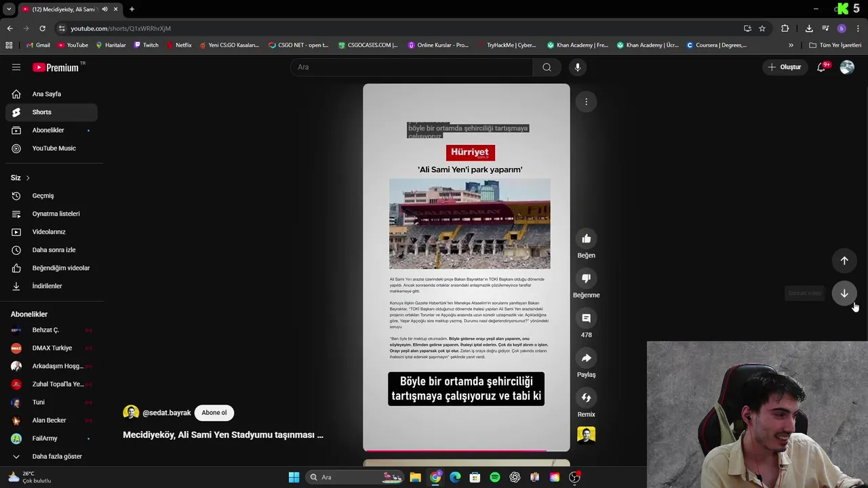Start voice search with the microphone
The image size is (868, 488).
click(x=578, y=67)
